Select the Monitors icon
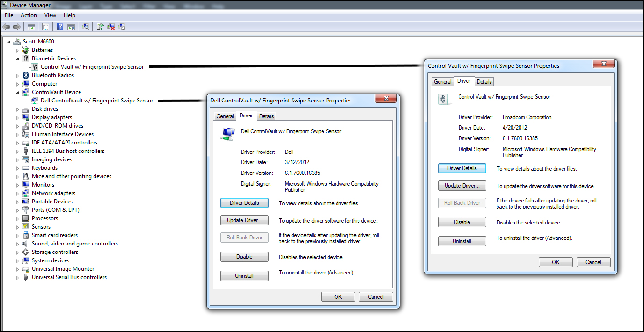 point(26,185)
